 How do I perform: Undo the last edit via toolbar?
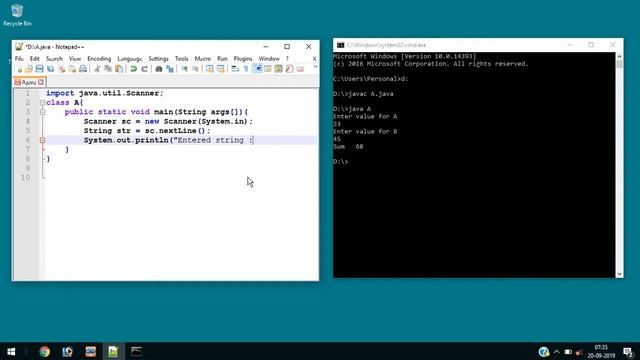coord(133,69)
